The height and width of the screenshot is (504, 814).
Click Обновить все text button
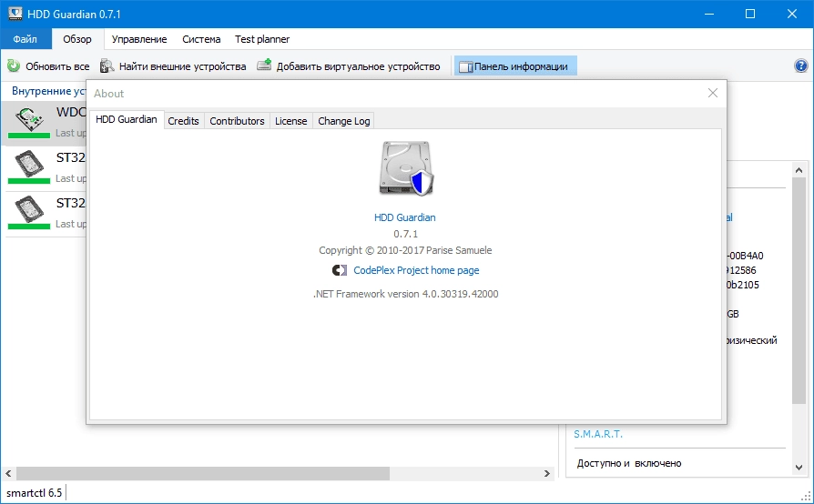57,66
